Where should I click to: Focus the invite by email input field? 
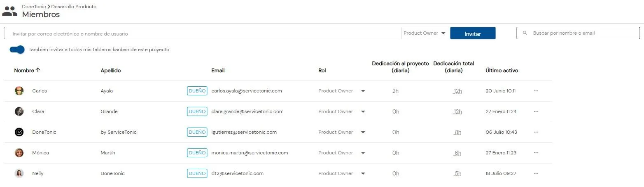pyautogui.click(x=203, y=33)
